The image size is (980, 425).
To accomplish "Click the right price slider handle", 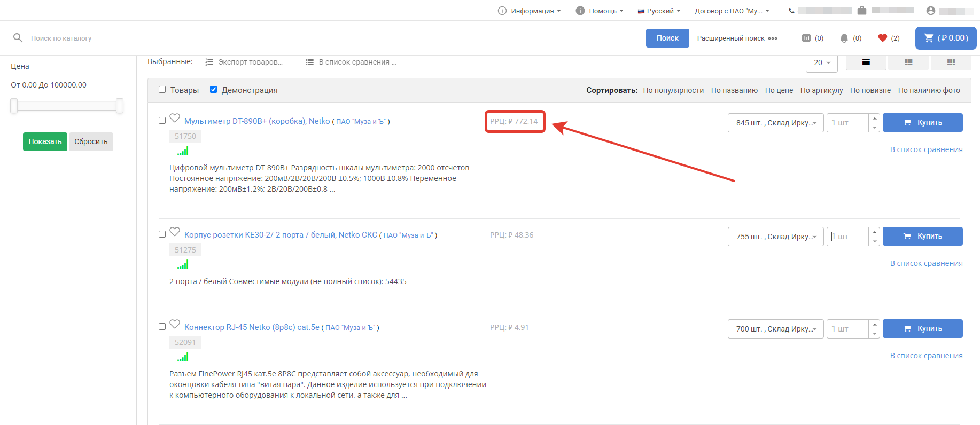I will coord(120,106).
